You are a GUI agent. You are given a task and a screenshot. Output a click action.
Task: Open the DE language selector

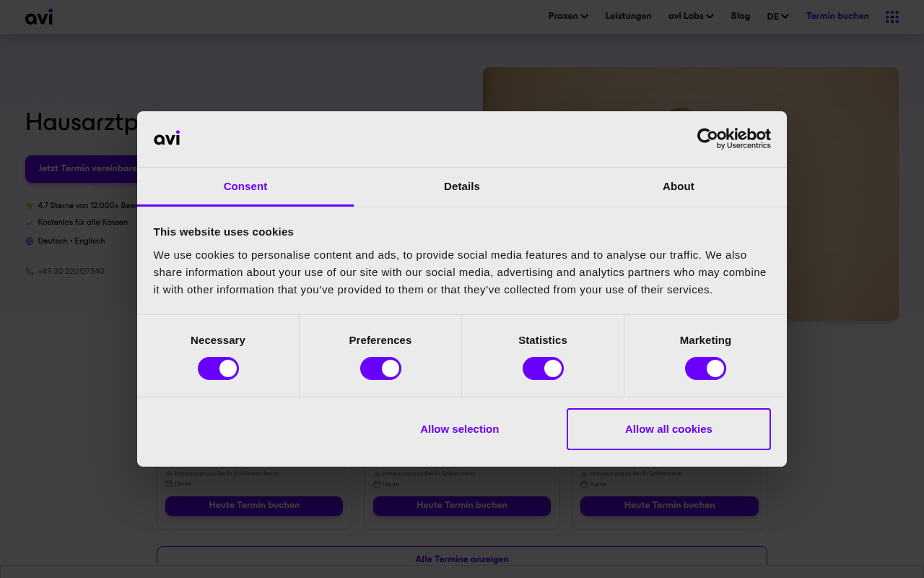pos(777,17)
